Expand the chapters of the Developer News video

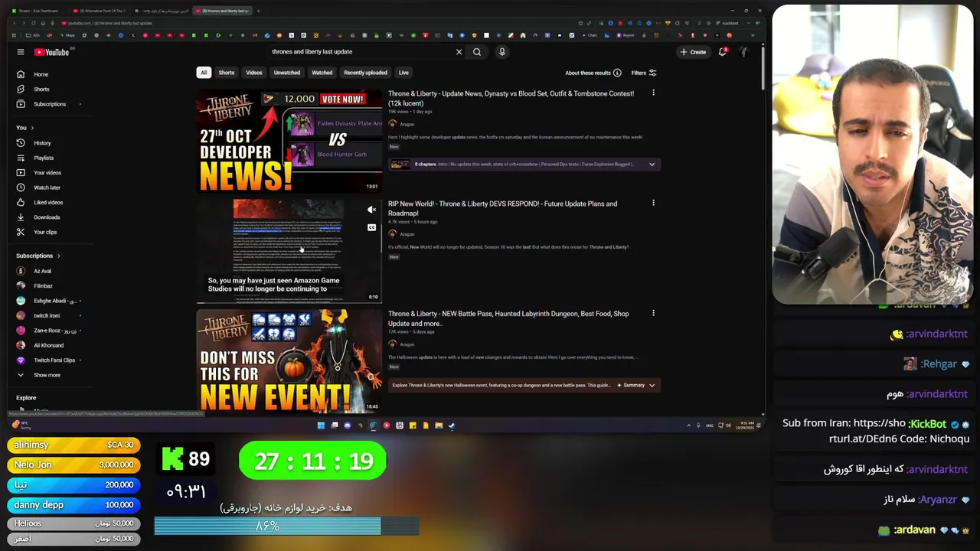point(652,165)
